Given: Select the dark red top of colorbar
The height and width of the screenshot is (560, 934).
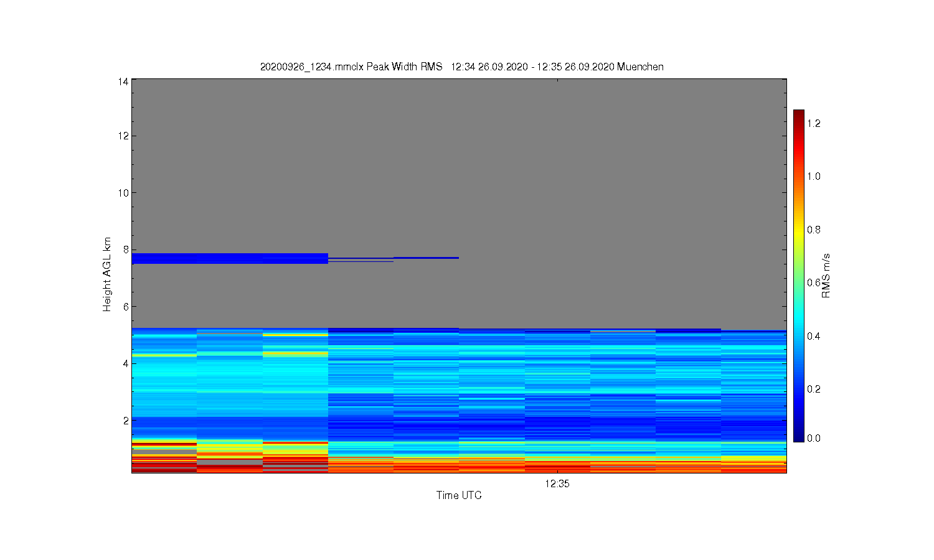Looking at the screenshot, I should (x=798, y=114).
